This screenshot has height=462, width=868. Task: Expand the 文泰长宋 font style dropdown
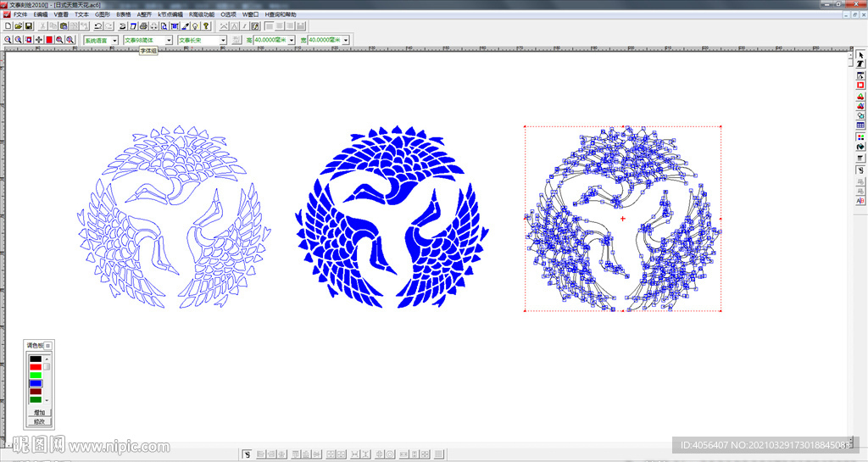(223, 40)
